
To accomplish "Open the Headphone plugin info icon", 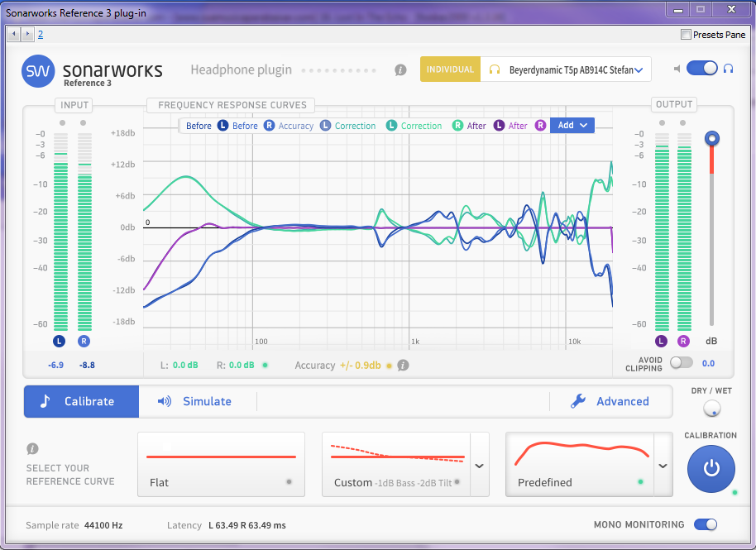I will [x=400, y=70].
